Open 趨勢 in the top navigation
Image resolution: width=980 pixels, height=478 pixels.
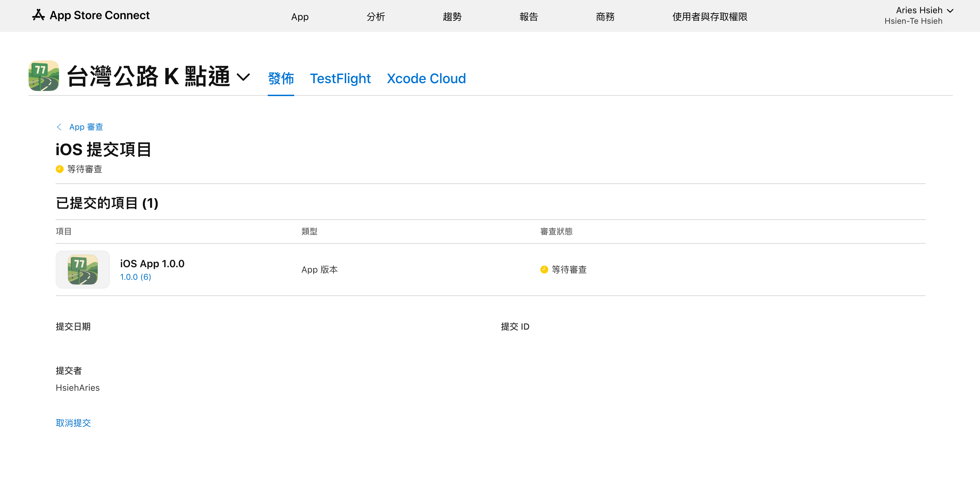coord(452,17)
